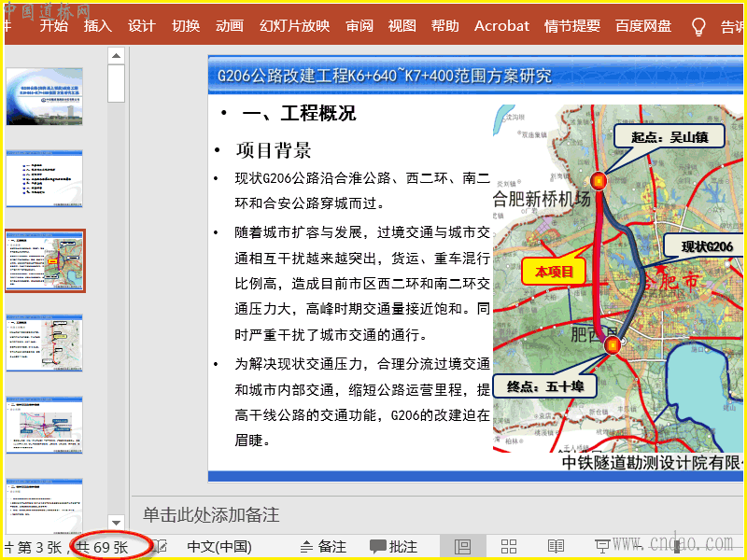Open the 备注 notes pane button

(x=322, y=547)
